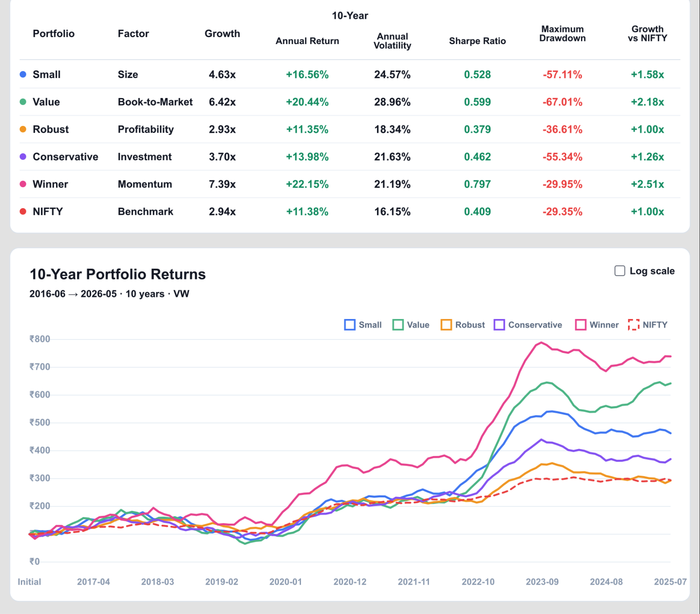Screen dimensions: 700x614
Task: Click the ₹500 y-axis label
Action: (x=40, y=422)
